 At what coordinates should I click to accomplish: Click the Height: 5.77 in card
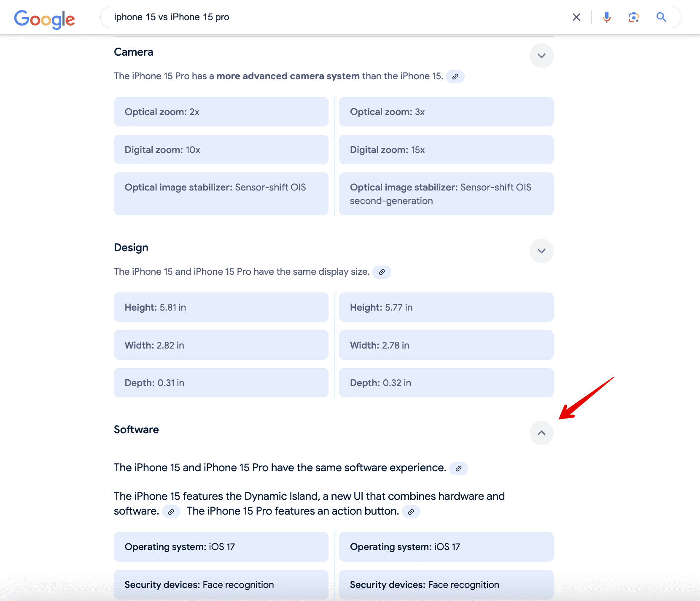click(x=446, y=307)
